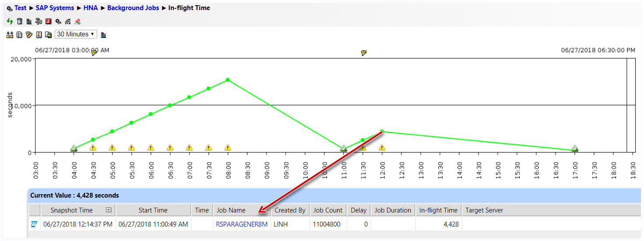Click the gears icon before the Test breadcrumb
Image resolution: width=644 pixels, height=241 pixels.
(10, 8)
